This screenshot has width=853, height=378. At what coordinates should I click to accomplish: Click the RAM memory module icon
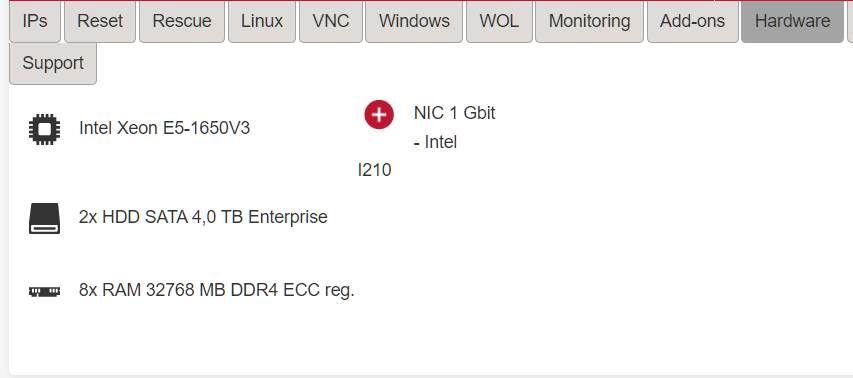point(45,292)
